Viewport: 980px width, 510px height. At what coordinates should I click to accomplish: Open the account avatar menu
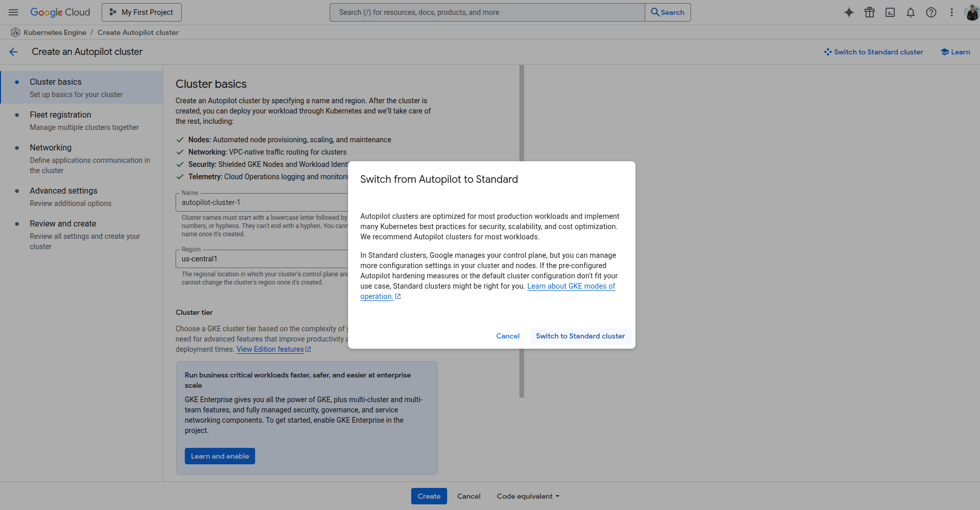click(x=972, y=12)
